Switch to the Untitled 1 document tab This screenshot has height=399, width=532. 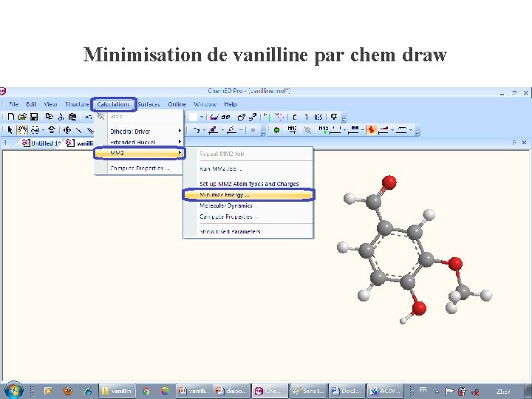click(x=41, y=143)
